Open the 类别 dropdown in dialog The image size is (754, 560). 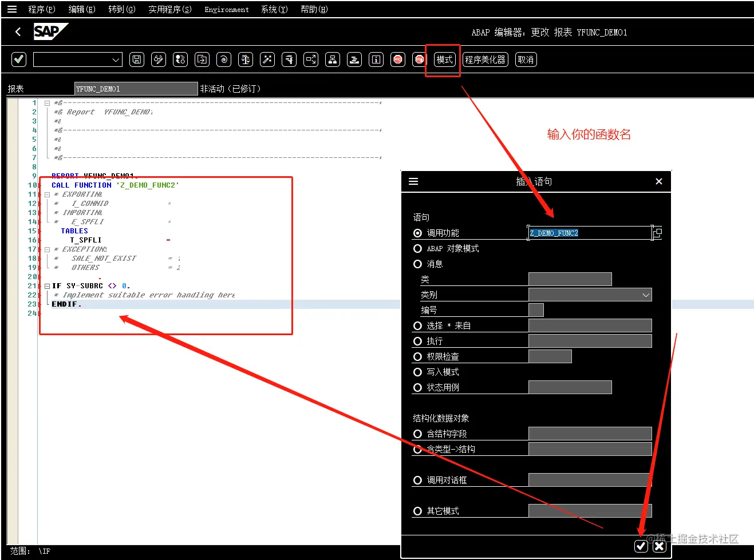click(646, 295)
